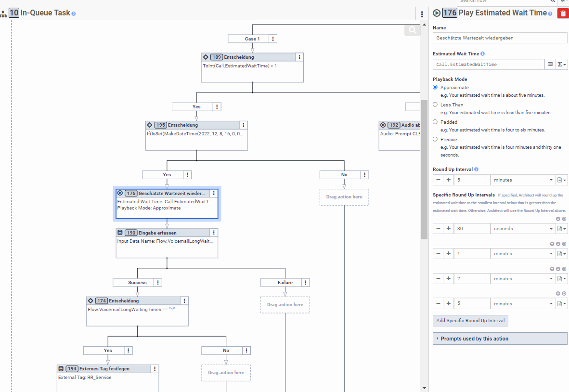Screen dimensions: 569x392
Task: Open menu on Failure path
Action: pos(306,282)
